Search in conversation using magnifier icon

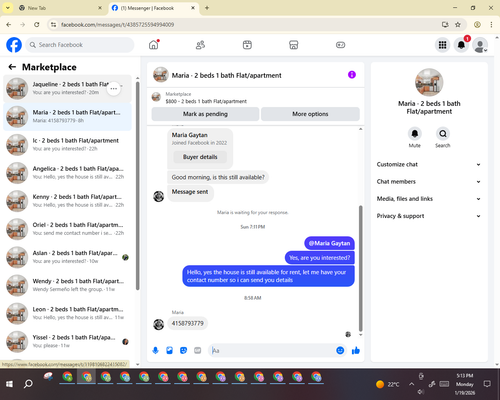tap(443, 134)
